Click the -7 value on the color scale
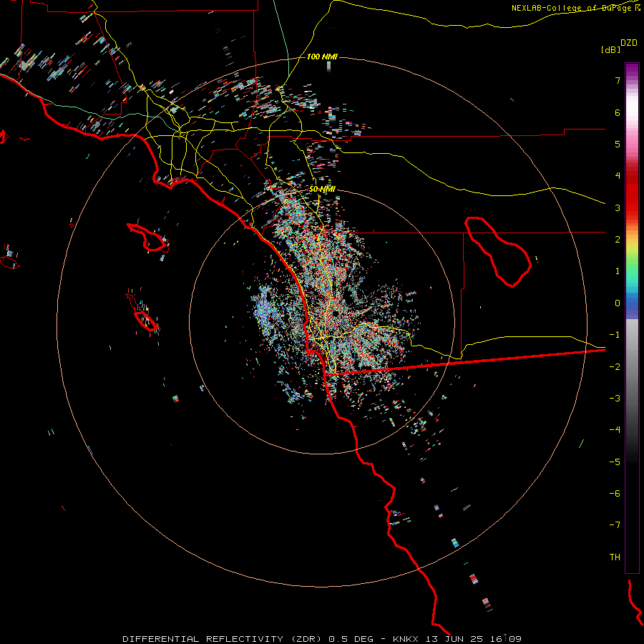The height and width of the screenshot is (644, 644). click(x=615, y=525)
